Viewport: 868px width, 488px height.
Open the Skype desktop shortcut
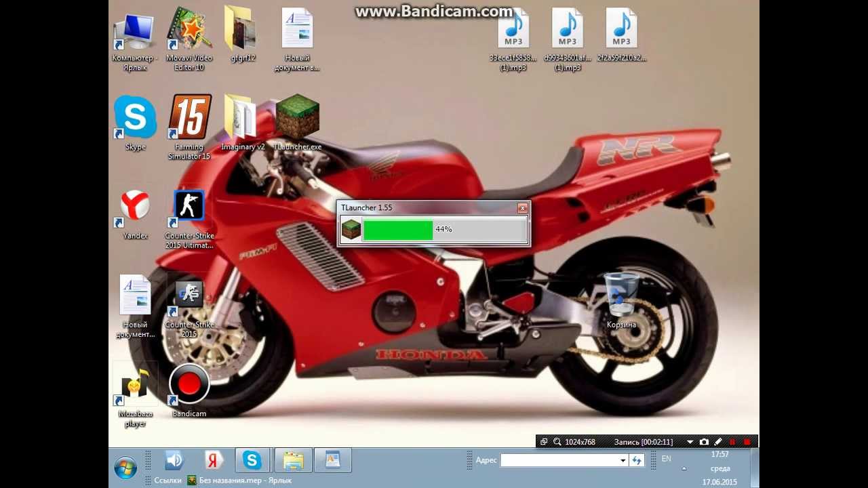pos(136,123)
